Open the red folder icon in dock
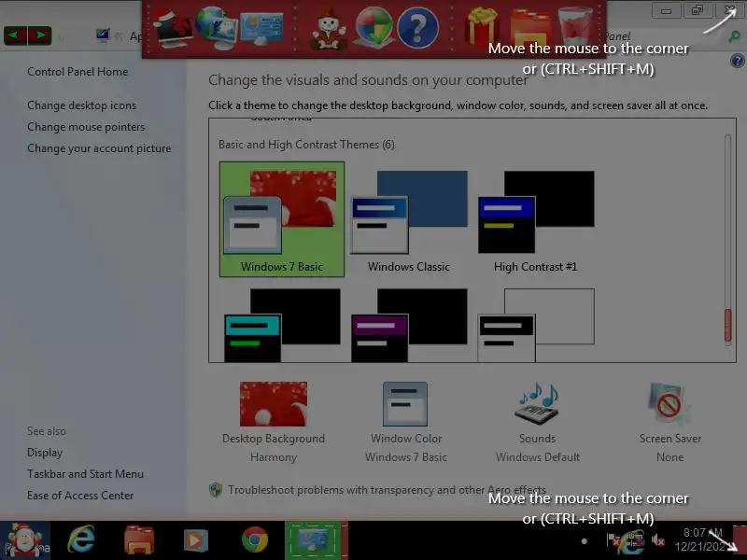 click(x=530, y=28)
